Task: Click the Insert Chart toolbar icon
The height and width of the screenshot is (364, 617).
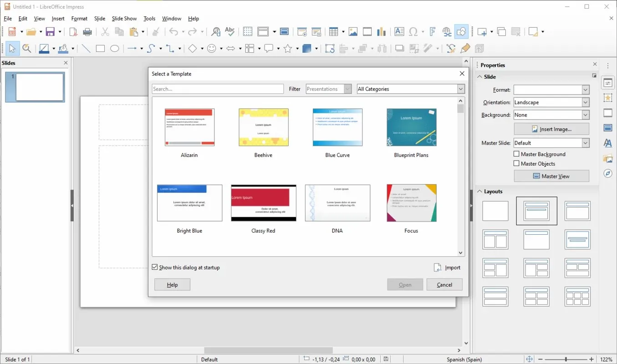Action: (382, 32)
